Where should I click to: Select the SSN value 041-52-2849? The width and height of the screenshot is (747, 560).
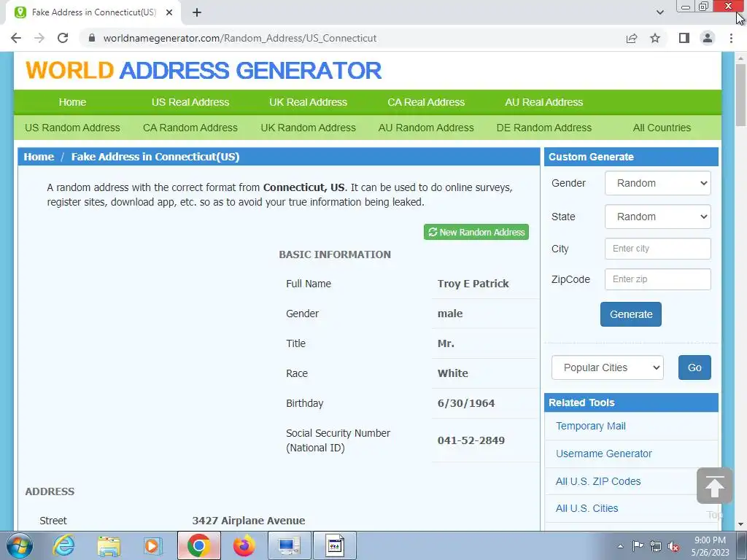[x=471, y=440]
